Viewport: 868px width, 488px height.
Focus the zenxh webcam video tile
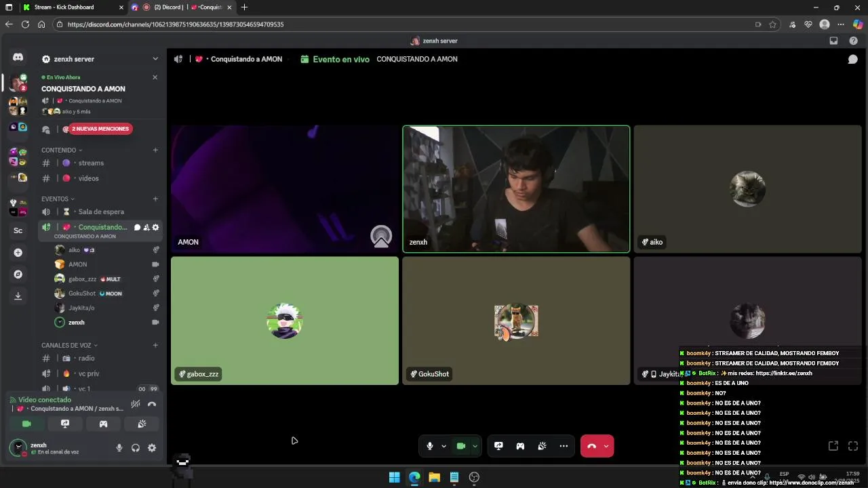[516, 188]
